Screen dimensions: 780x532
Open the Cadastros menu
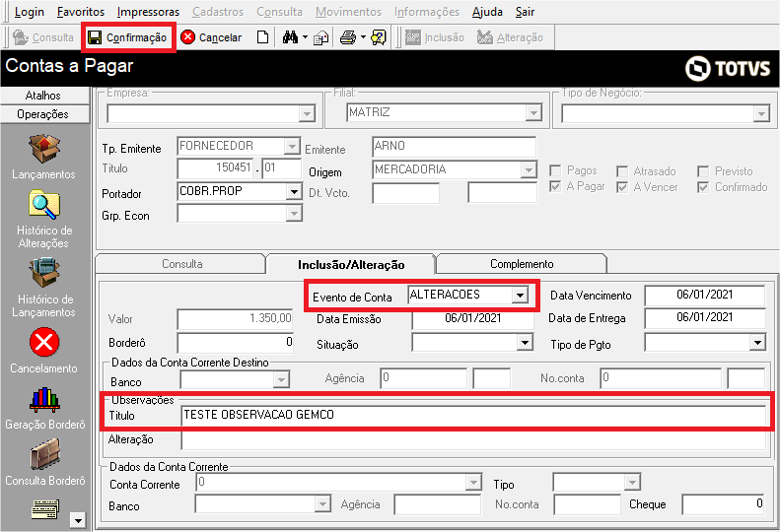point(218,12)
